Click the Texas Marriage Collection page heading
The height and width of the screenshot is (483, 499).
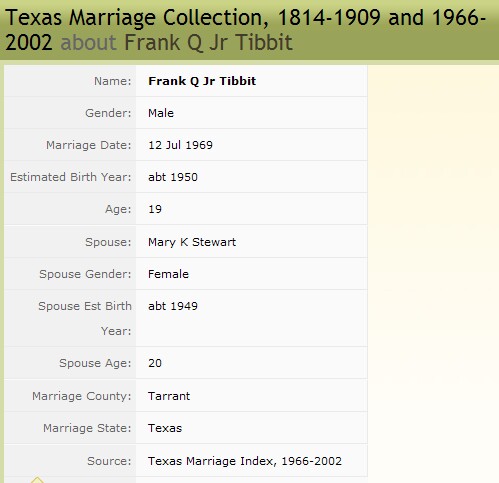coord(245,30)
